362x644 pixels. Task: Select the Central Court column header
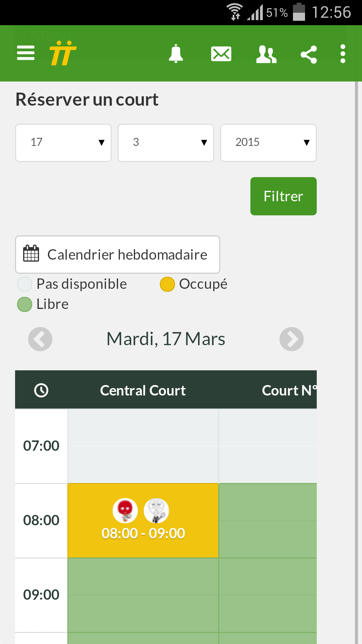pos(143,390)
